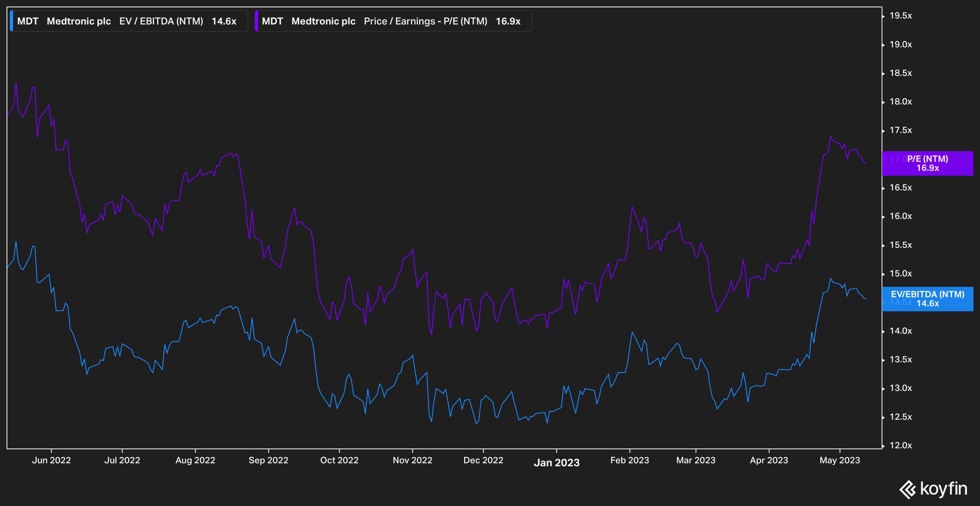Click the purple color bar of P/E legend
The height and width of the screenshot is (506, 980).
click(256, 21)
